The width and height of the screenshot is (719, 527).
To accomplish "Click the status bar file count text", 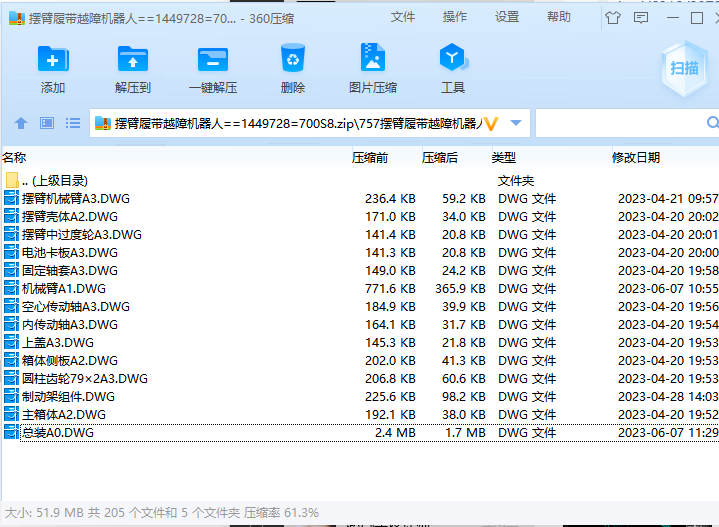I will click(161, 512).
